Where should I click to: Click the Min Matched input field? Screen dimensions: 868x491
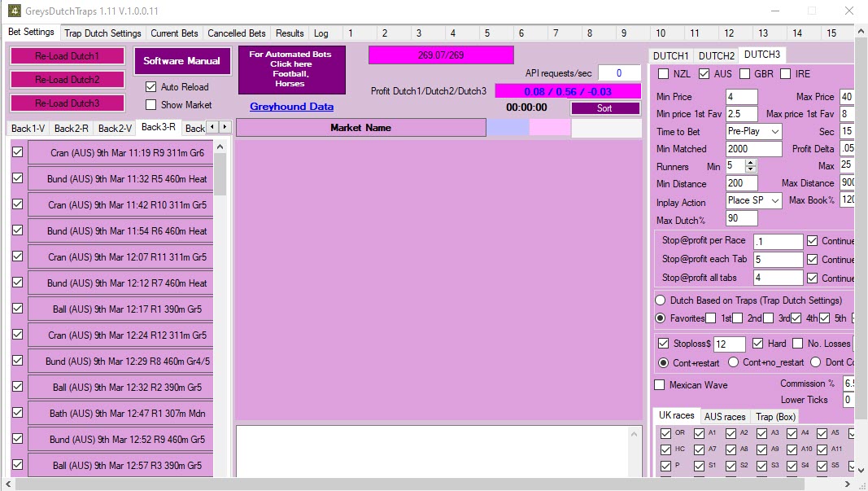pyautogui.click(x=753, y=149)
